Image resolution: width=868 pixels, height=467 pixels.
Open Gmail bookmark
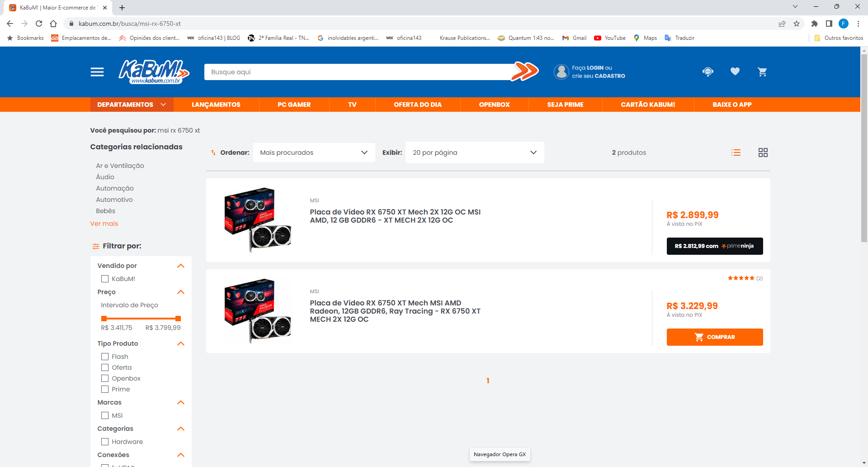point(574,38)
